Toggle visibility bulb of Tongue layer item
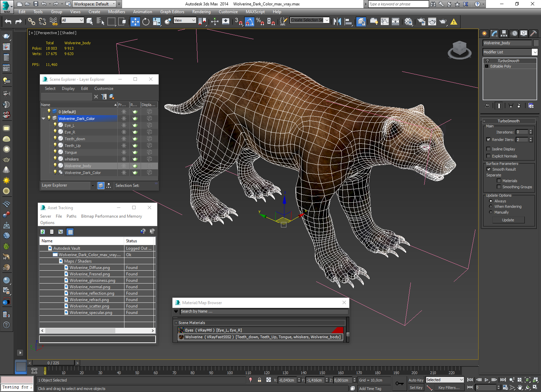 pyautogui.click(x=55, y=152)
